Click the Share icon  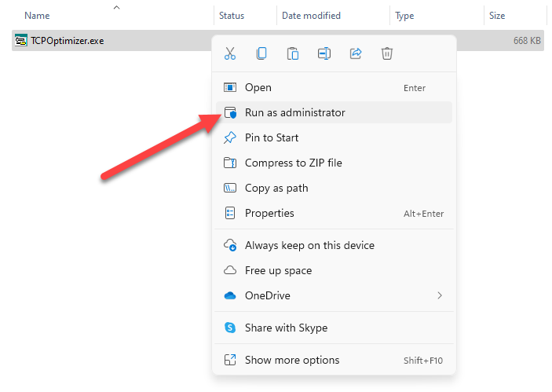pyautogui.click(x=356, y=53)
